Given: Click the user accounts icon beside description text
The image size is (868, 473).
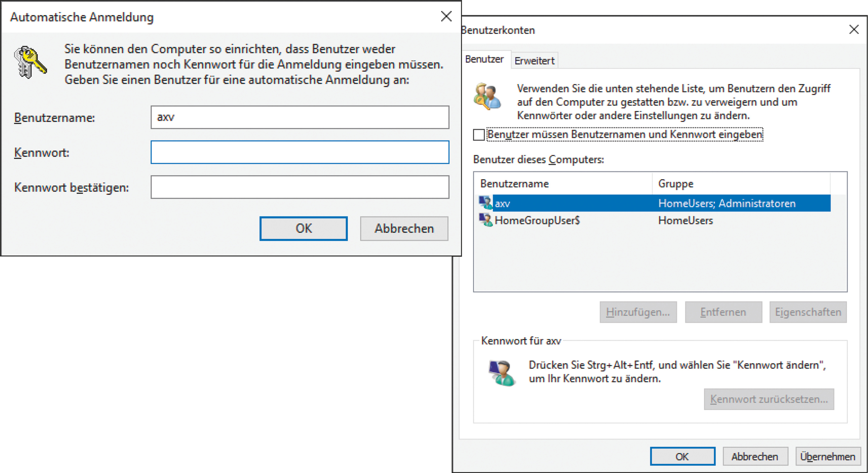Looking at the screenshot, I should (487, 96).
